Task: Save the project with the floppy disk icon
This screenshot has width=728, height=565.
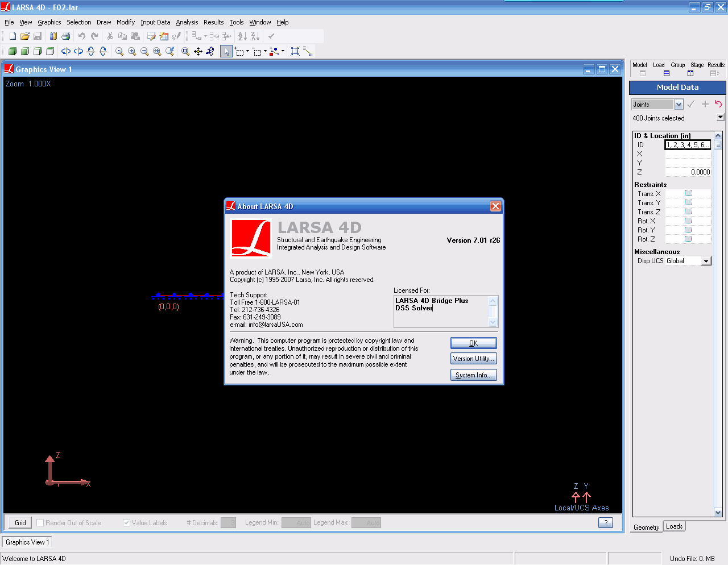Action: pos(38,36)
